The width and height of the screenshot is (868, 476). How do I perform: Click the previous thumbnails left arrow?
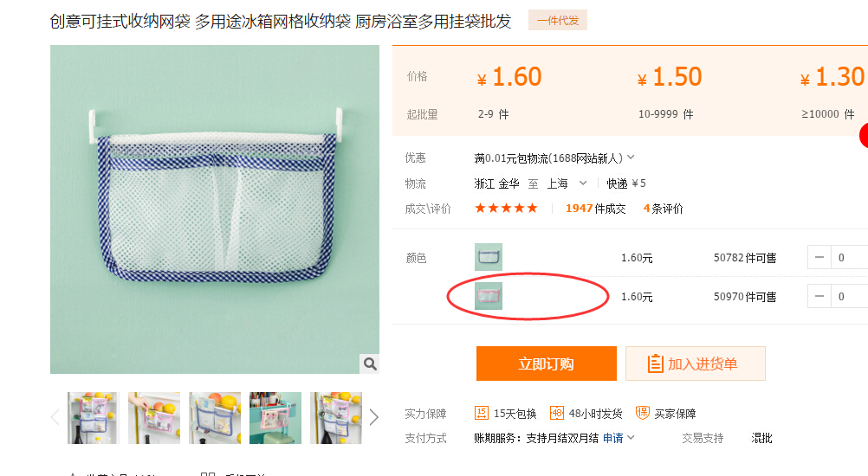pyautogui.click(x=55, y=418)
